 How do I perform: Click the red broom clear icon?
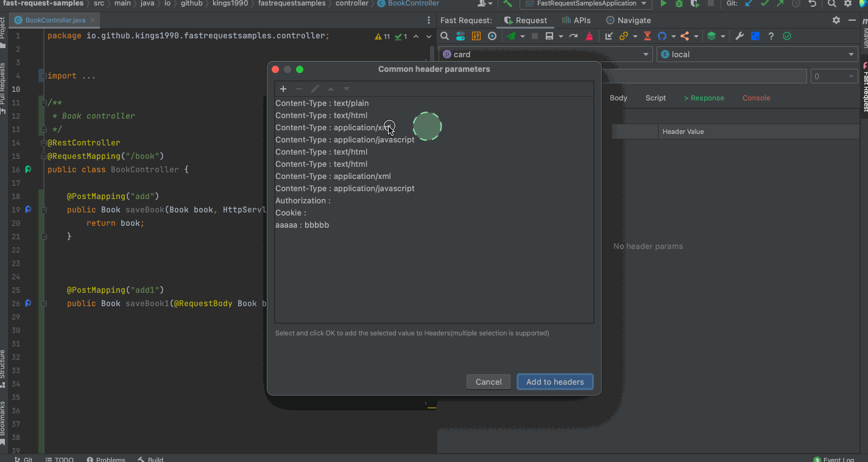tap(589, 37)
